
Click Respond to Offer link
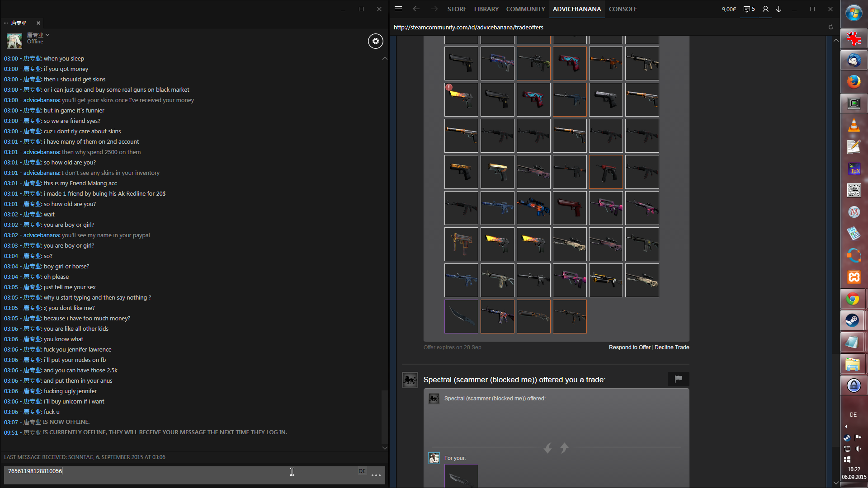[629, 347]
